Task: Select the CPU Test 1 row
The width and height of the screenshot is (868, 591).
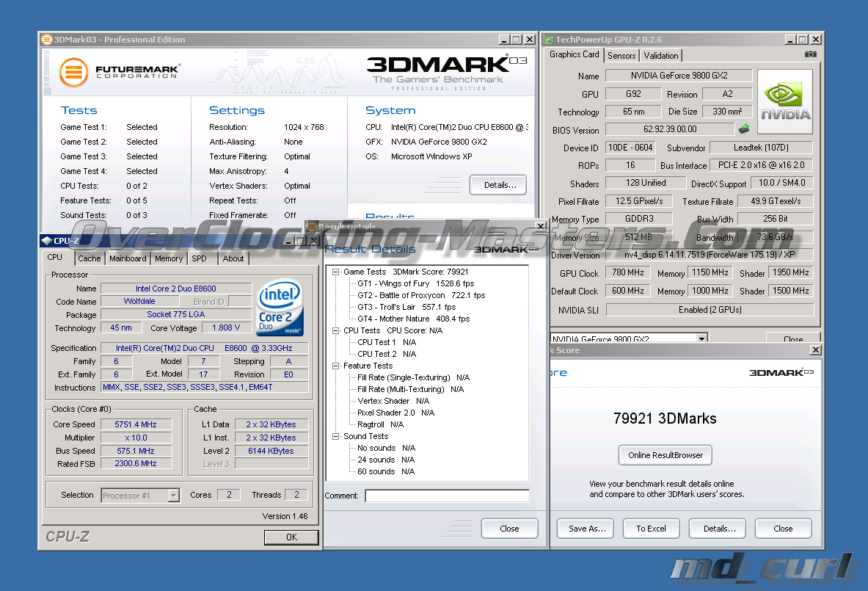Action: 387,342
